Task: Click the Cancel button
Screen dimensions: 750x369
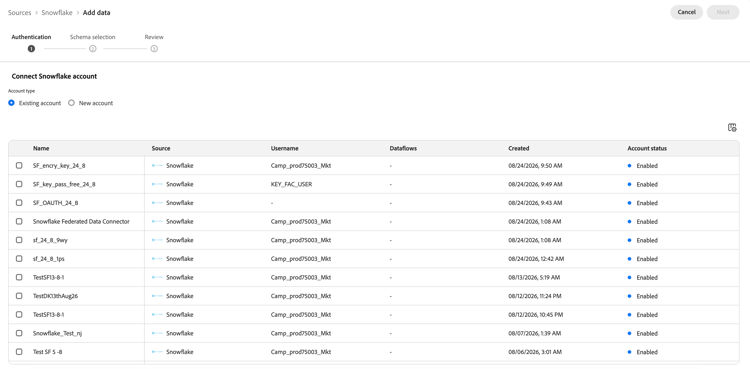Action: [x=686, y=12]
